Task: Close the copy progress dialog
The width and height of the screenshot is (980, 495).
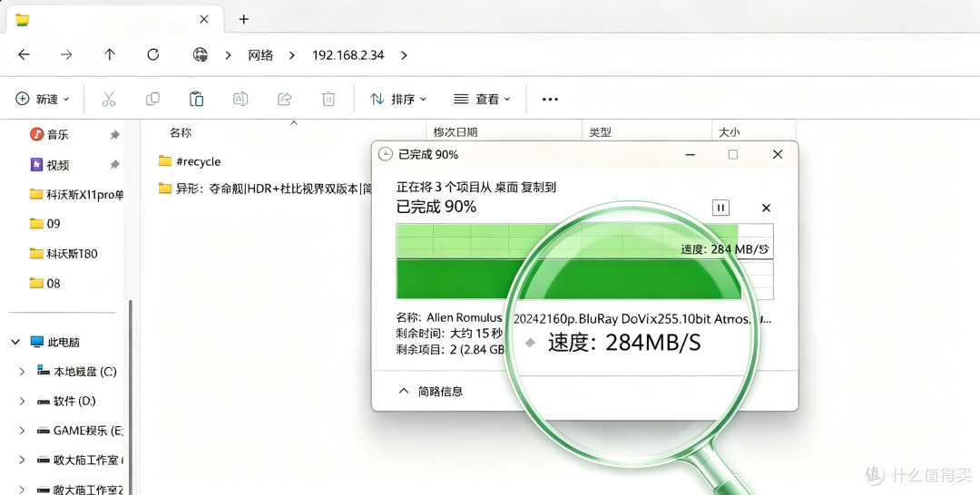Action: [778, 154]
